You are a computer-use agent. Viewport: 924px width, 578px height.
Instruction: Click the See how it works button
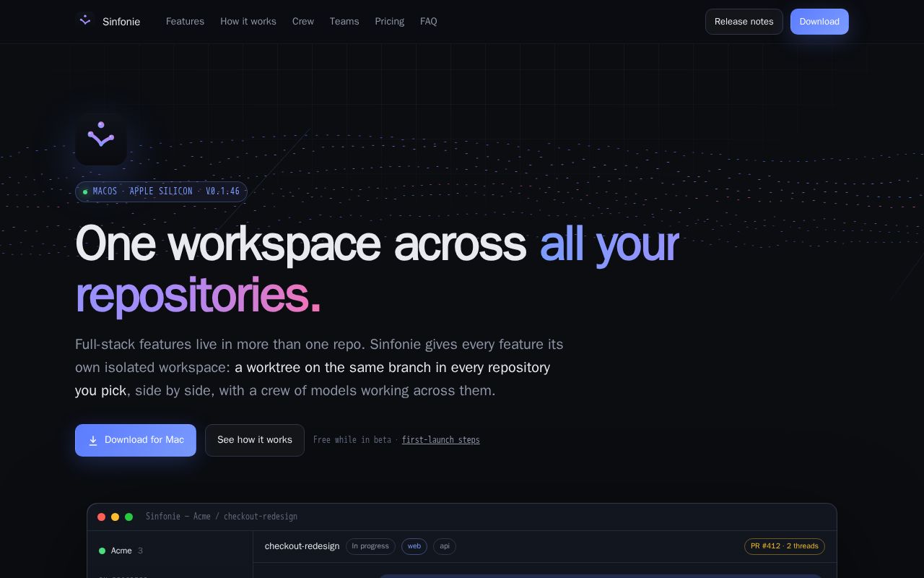tap(255, 440)
